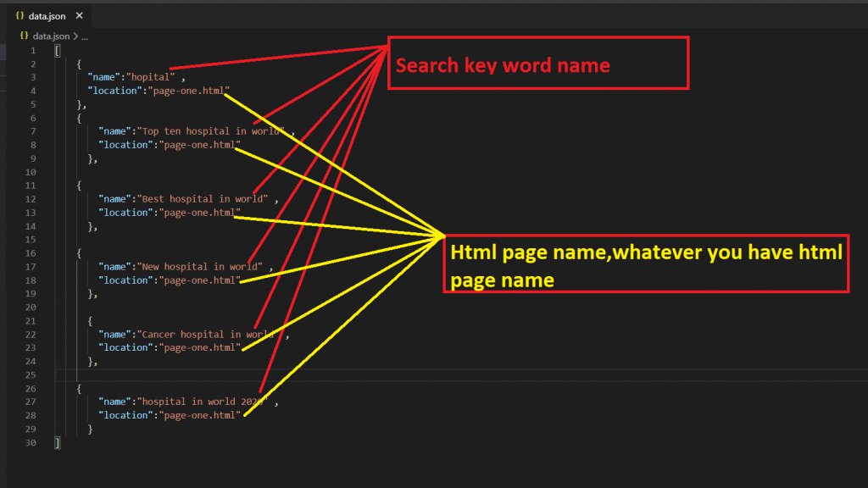
Task: Expand the breadcrumb ellipsis symbol path
Action: pos(85,36)
